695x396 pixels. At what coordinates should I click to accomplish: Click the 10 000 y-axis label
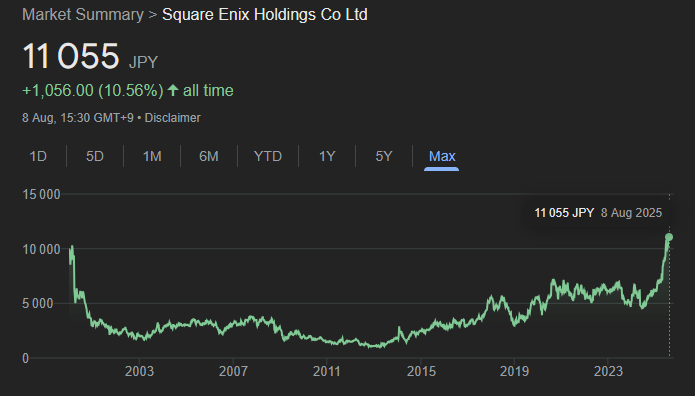41,249
